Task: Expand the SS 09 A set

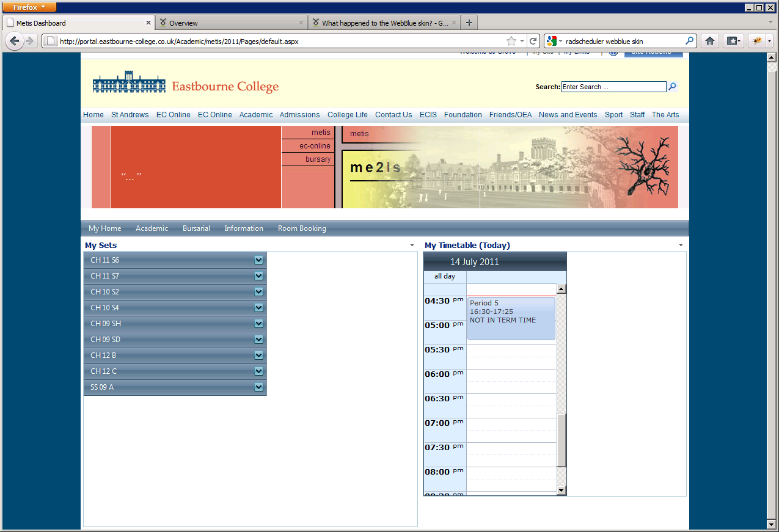Action: point(259,387)
